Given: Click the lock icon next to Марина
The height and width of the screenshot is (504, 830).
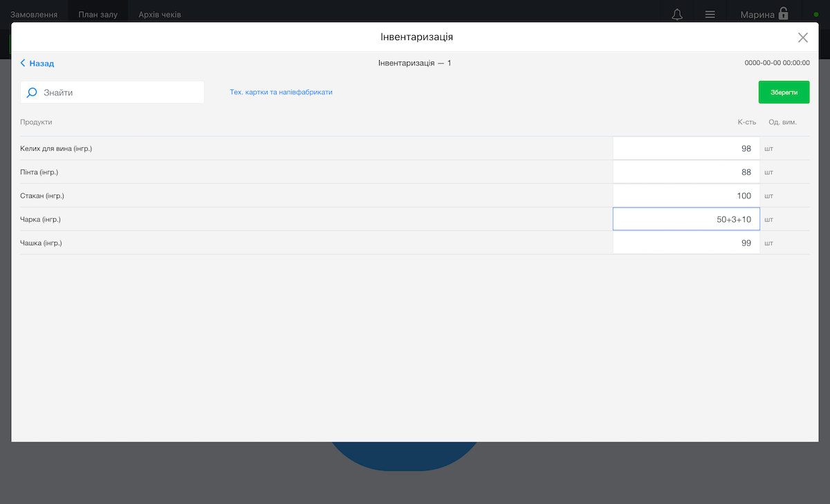Looking at the screenshot, I should coord(784,14).
